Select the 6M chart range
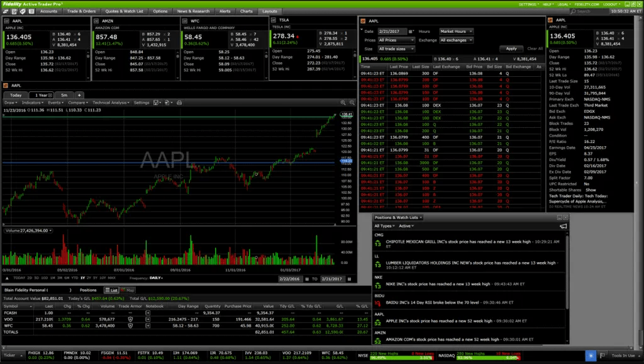 (x=67, y=278)
